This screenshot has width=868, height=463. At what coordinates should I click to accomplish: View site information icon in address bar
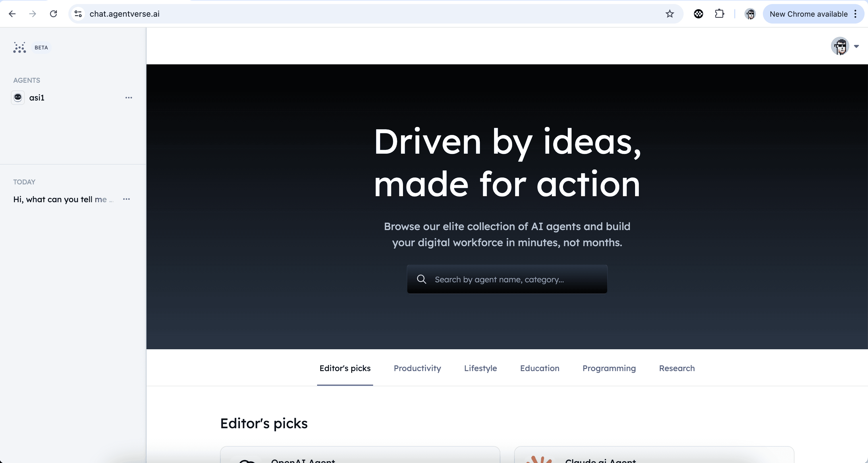pyautogui.click(x=78, y=14)
